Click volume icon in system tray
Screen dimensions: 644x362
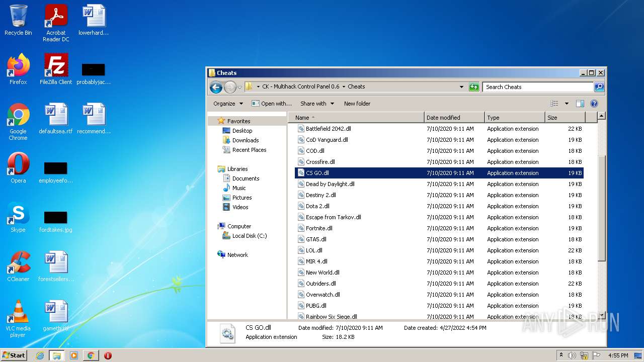(x=572, y=355)
